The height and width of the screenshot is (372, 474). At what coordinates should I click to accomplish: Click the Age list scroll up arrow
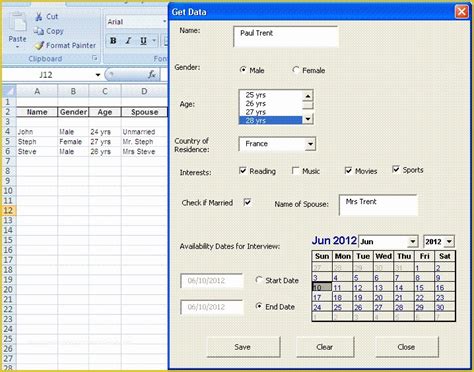(x=308, y=96)
